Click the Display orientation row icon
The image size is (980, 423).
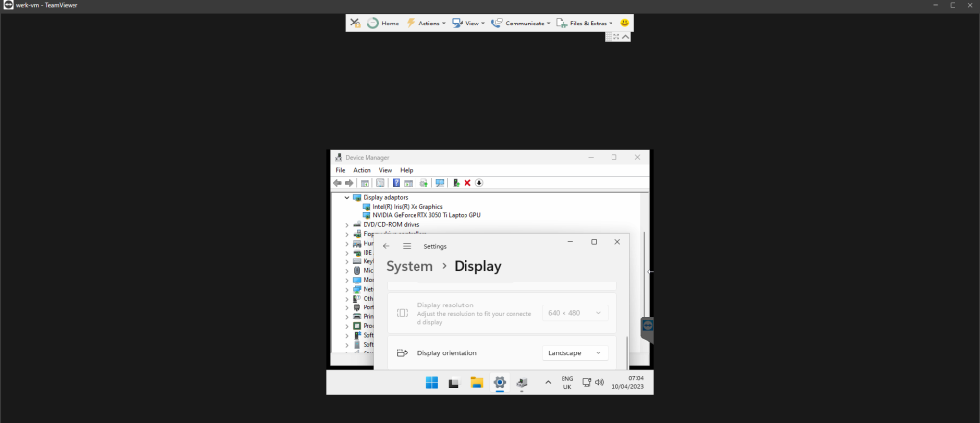(402, 353)
